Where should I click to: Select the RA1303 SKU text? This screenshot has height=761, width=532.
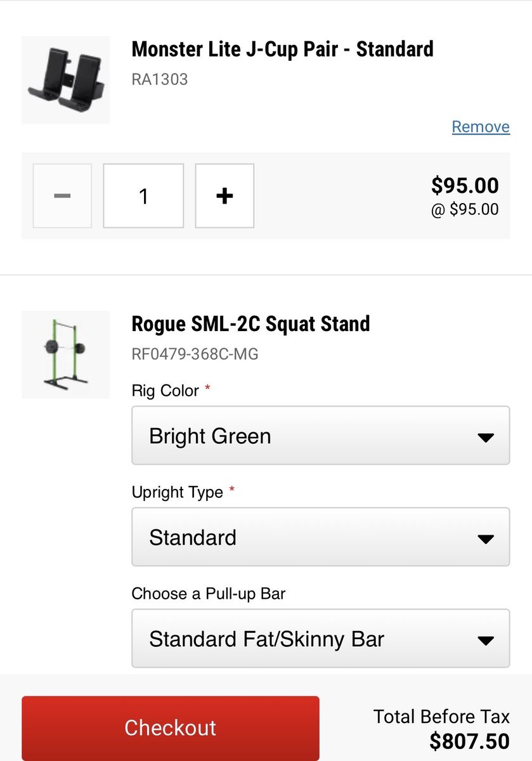click(x=160, y=80)
